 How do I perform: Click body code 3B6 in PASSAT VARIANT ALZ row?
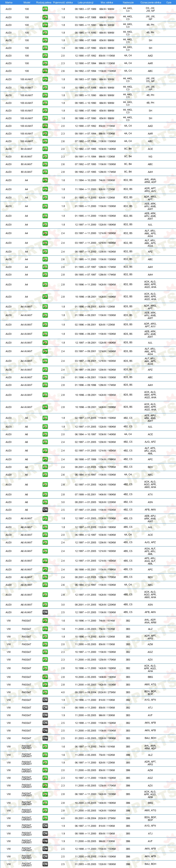[x=128, y=755]
